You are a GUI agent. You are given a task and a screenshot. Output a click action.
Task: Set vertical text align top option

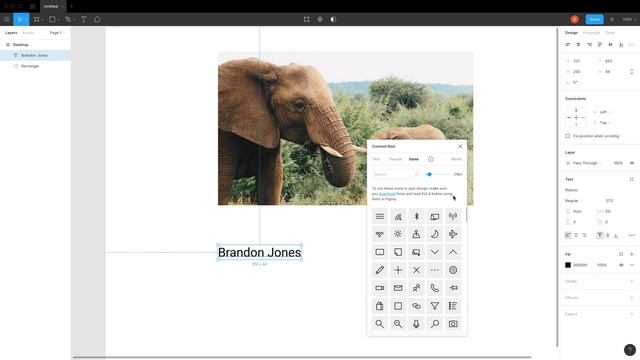600,235
